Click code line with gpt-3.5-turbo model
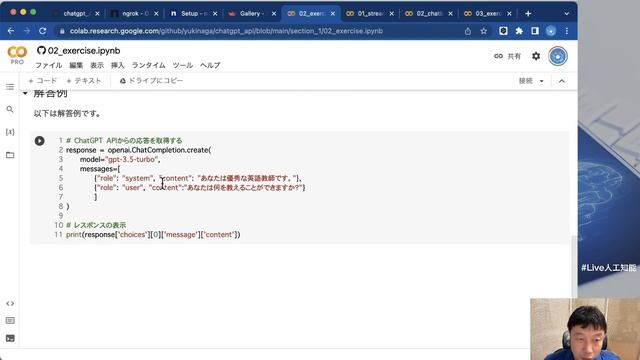This screenshot has height=360, width=640. tap(120, 160)
